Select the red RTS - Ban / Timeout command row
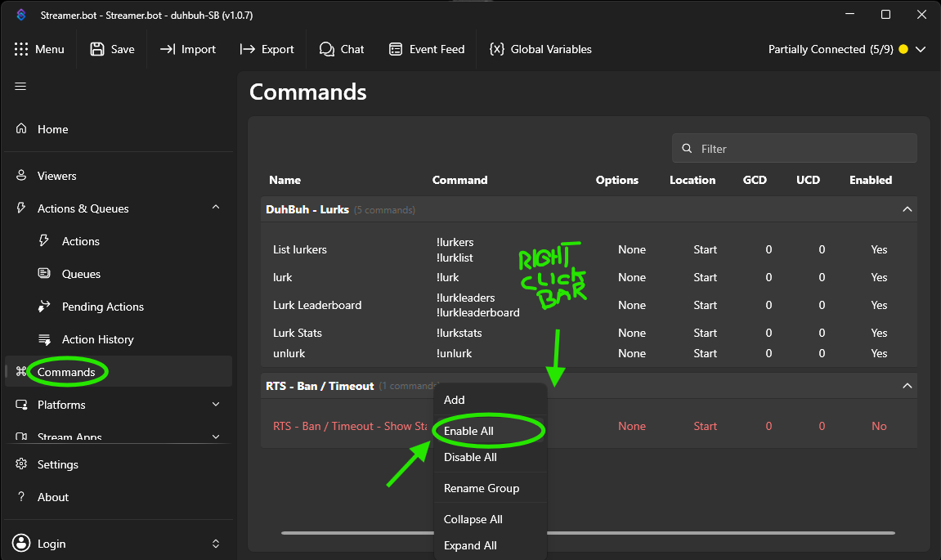 click(589, 426)
